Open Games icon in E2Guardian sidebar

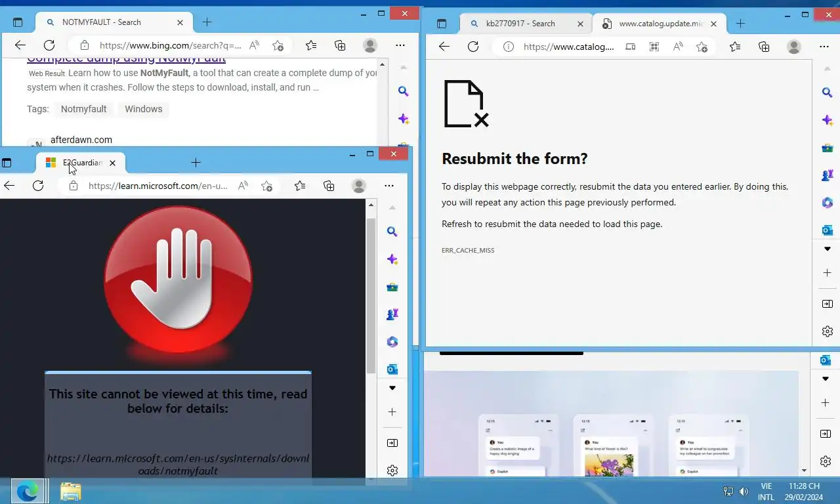click(x=392, y=314)
